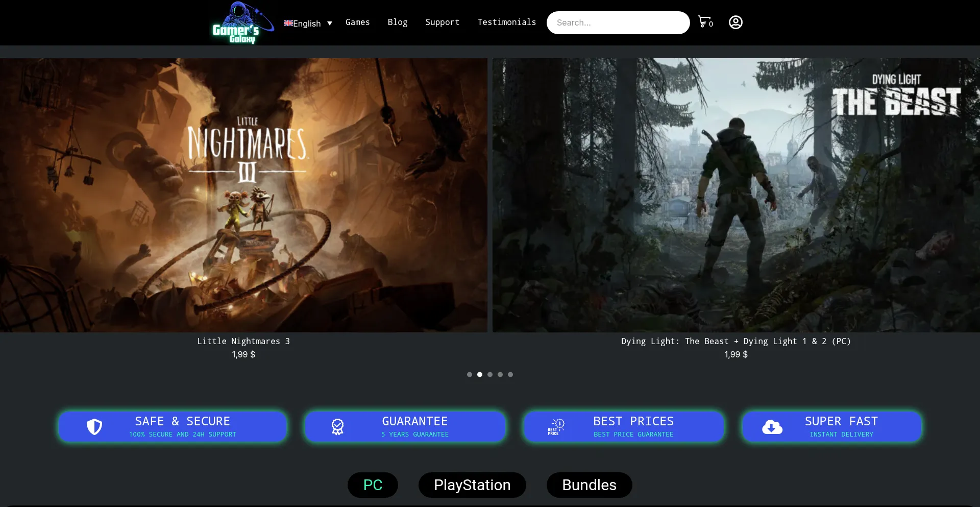Select the third carousel dot
This screenshot has height=507, width=980.
(490, 375)
